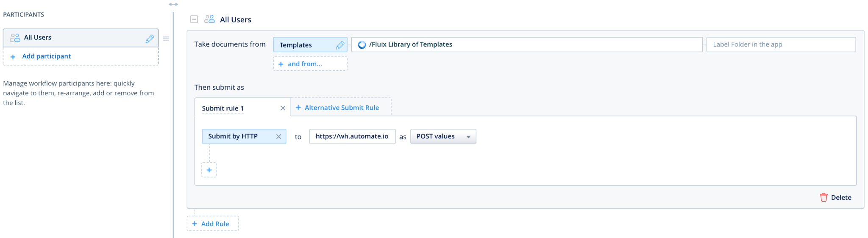Click the Fluix Library cloud icon
Image resolution: width=868 pixels, height=238 pixels.
(x=362, y=44)
